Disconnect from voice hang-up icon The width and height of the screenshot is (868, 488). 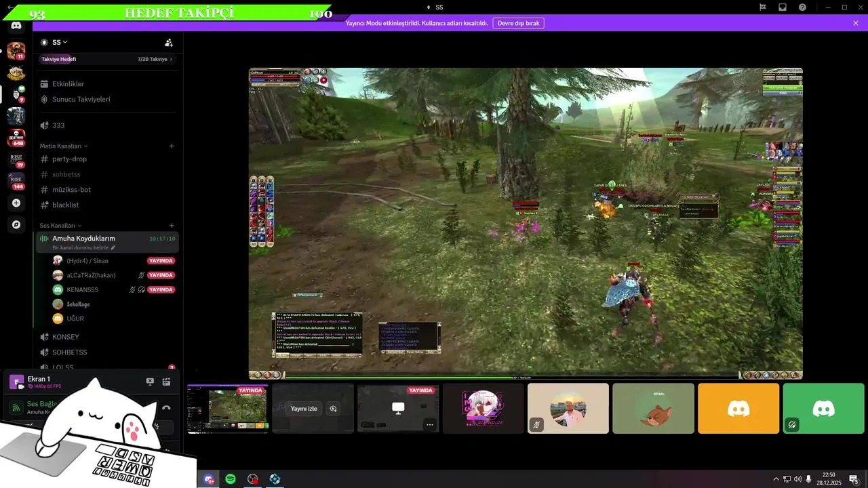[x=166, y=408]
